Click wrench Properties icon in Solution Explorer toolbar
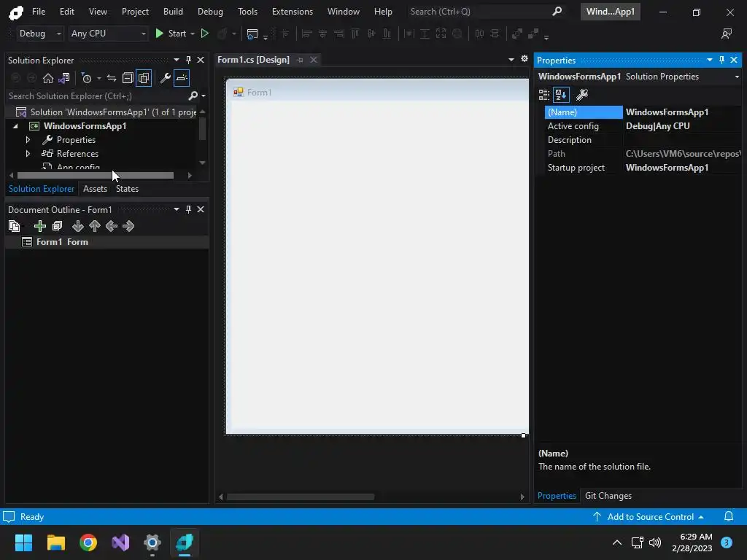The width and height of the screenshot is (747, 560). pyautogui.click(x=166, y=78)
